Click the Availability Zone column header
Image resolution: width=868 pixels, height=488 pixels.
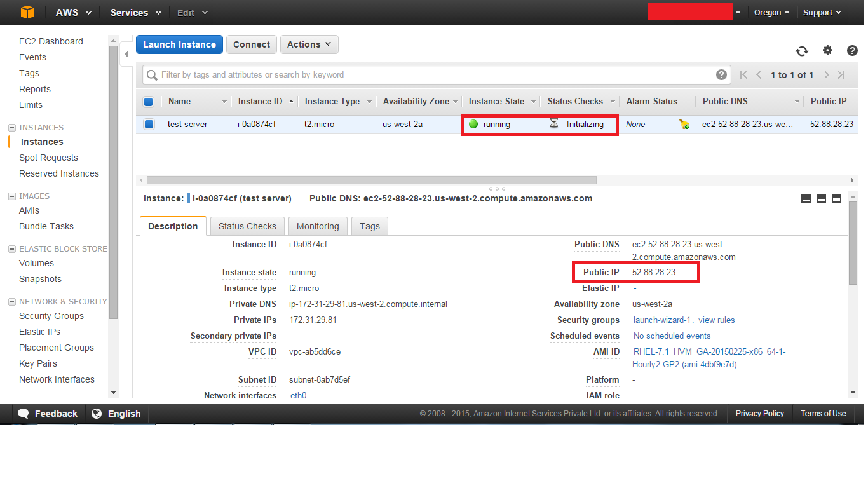(416, 102)
